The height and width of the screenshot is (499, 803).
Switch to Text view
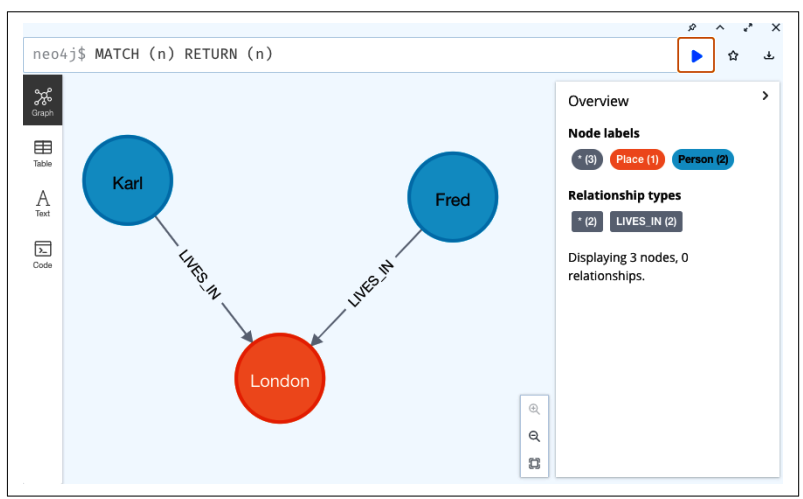coord(43,203)
